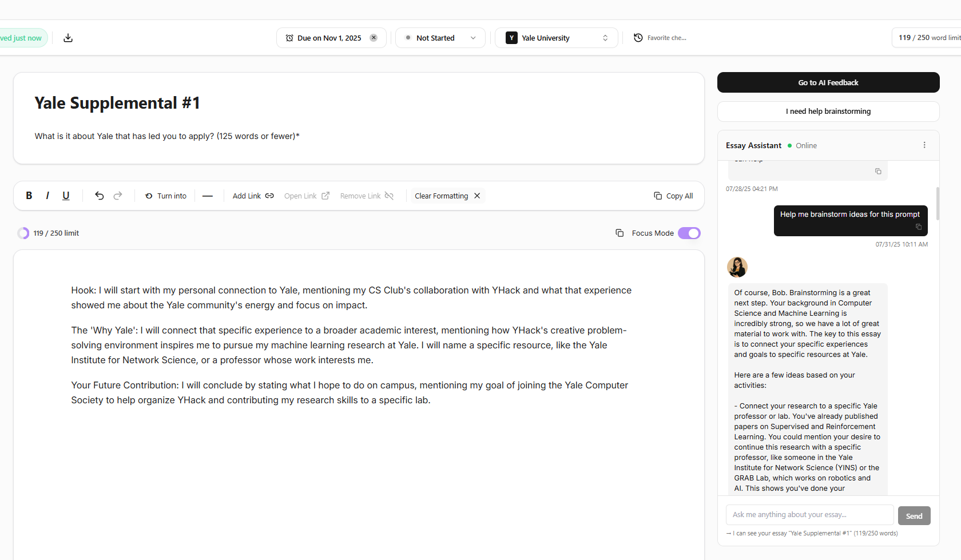Screen dimensions: 961x560
Task: Click the paragraph starting with 'Hook:'
Action: (351, 298)
